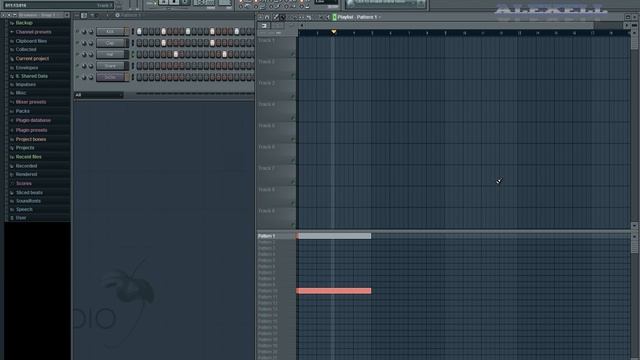Adjust the Kick channel volume knob
Image resolution: width=640 pixels, height=360 pixels.
click(x=91, y=31)
